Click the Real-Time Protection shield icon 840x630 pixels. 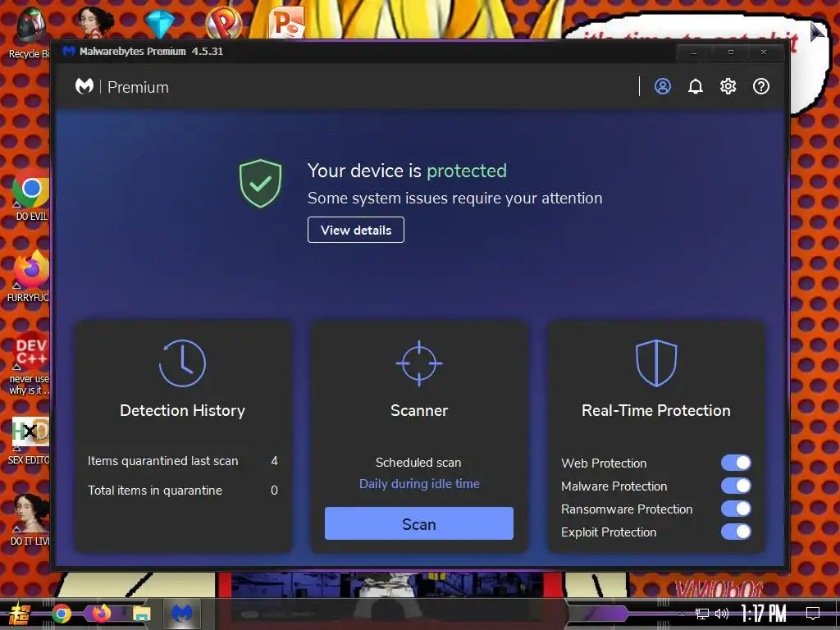point(656,363)
